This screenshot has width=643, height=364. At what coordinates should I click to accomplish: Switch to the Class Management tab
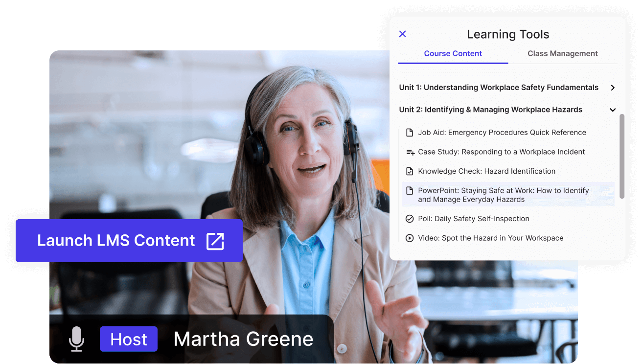[x=562, y=54]
